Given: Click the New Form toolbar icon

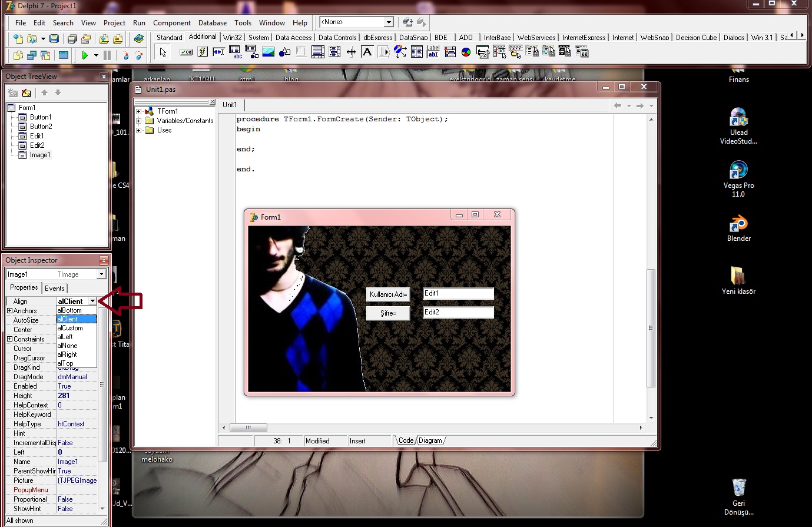Looking at the screenshot, I should coord(64,55).
